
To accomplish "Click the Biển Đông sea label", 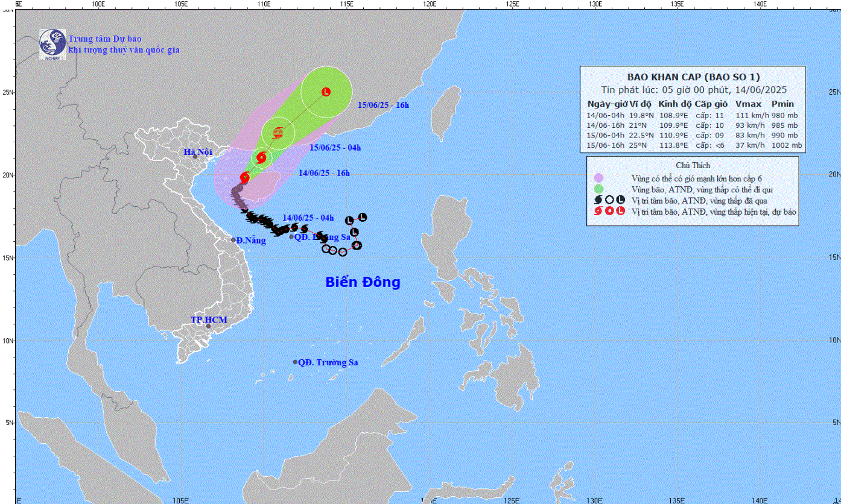I will click(363, 282).
